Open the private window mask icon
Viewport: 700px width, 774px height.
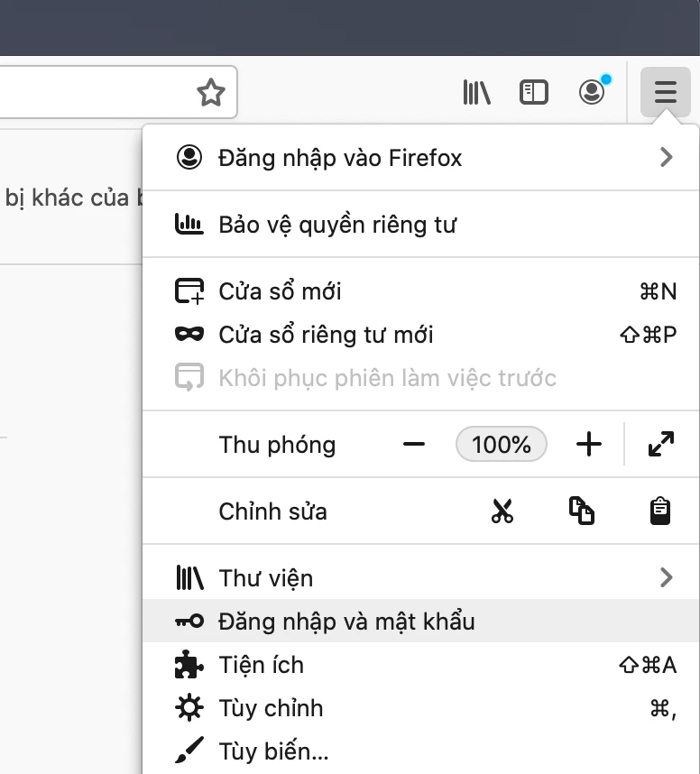point(187,334)
